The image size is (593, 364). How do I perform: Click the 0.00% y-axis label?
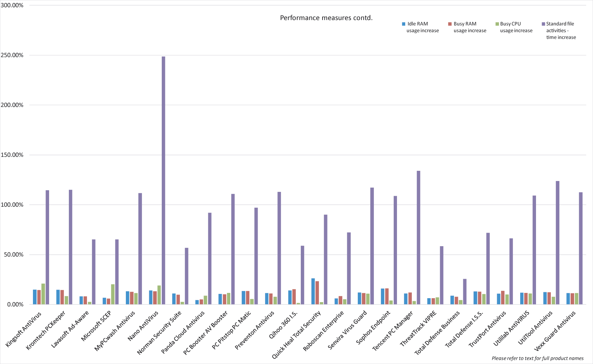point(15,304)
